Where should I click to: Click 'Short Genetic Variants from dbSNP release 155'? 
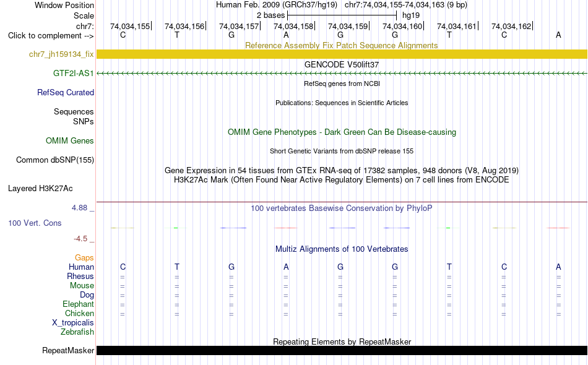tap(342, 152)
